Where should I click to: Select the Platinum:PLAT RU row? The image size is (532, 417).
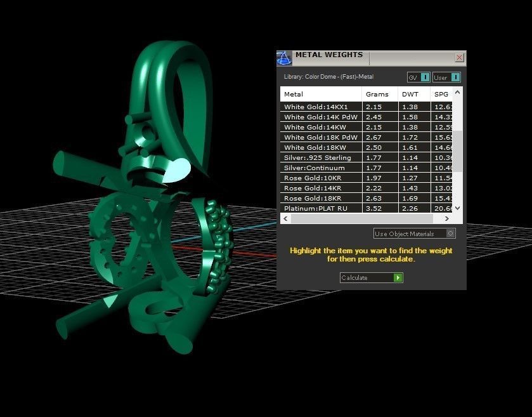(367, 208)
